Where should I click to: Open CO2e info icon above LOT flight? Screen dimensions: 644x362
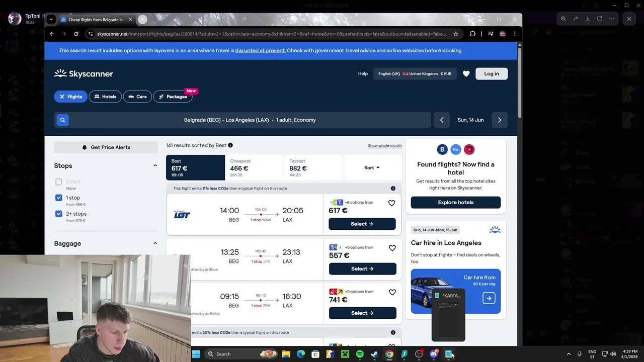click(393, 189)
